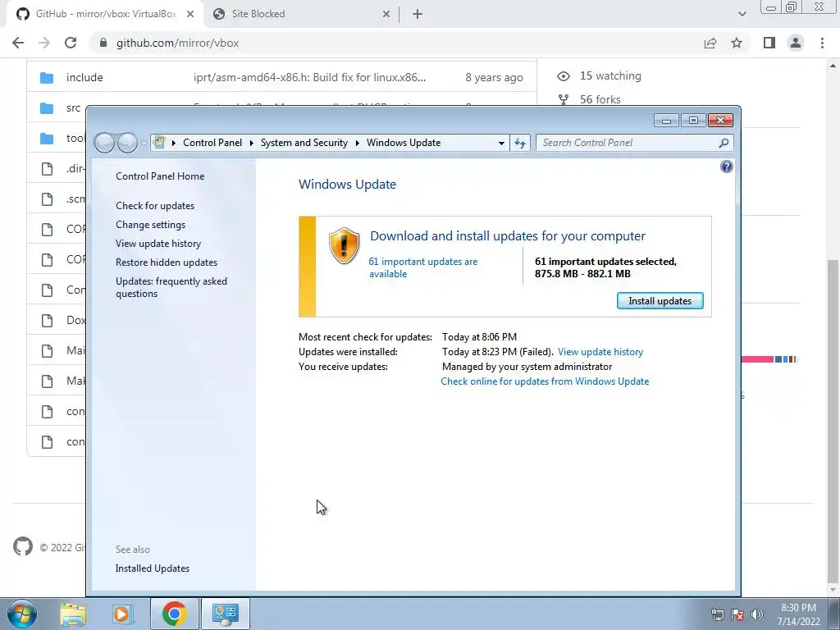This screenshot has width=840, height=630.
Task: Open Windows Explorer from the taskbar
Action: click(73, 614)
